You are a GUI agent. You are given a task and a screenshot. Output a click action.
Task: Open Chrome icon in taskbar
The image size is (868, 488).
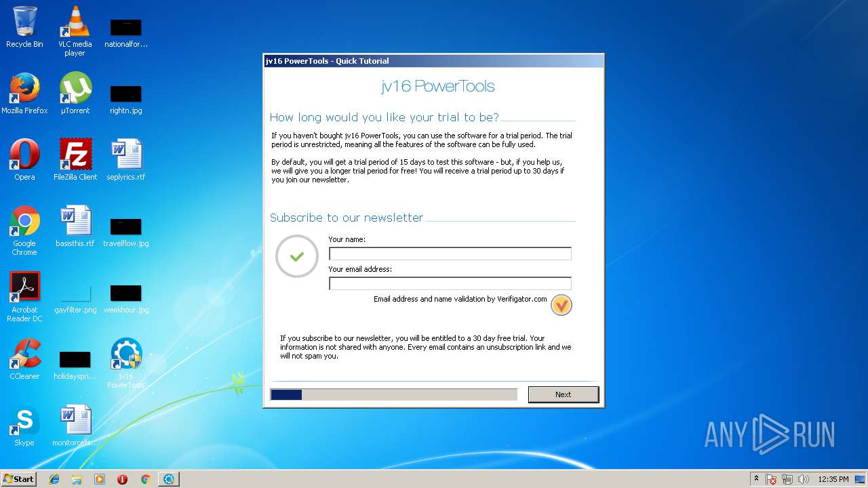[145, 479]
